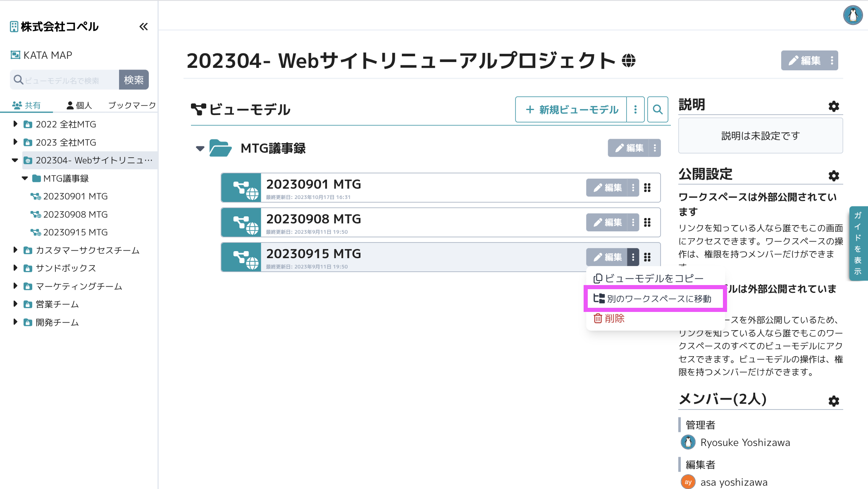
Task: Open the more options beside workspace 編集 button
Action: point(832,61)
